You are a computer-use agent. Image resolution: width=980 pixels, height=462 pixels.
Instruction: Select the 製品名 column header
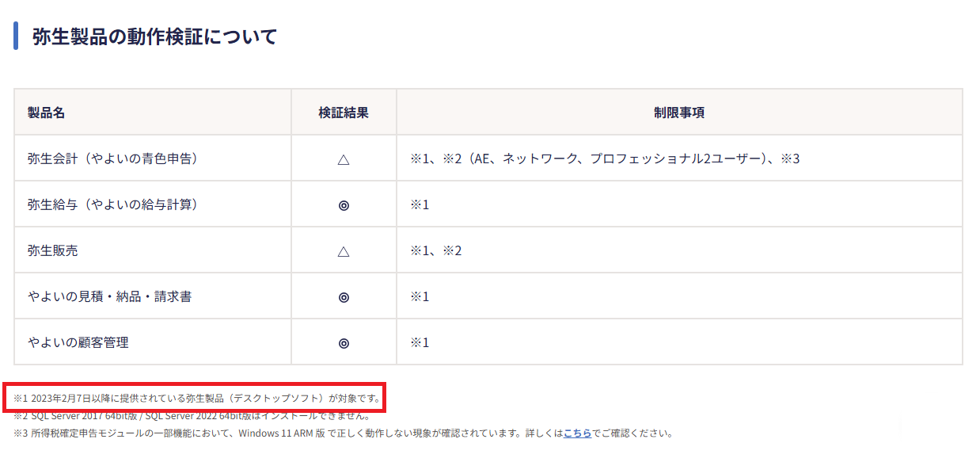(x=46, y=113)
